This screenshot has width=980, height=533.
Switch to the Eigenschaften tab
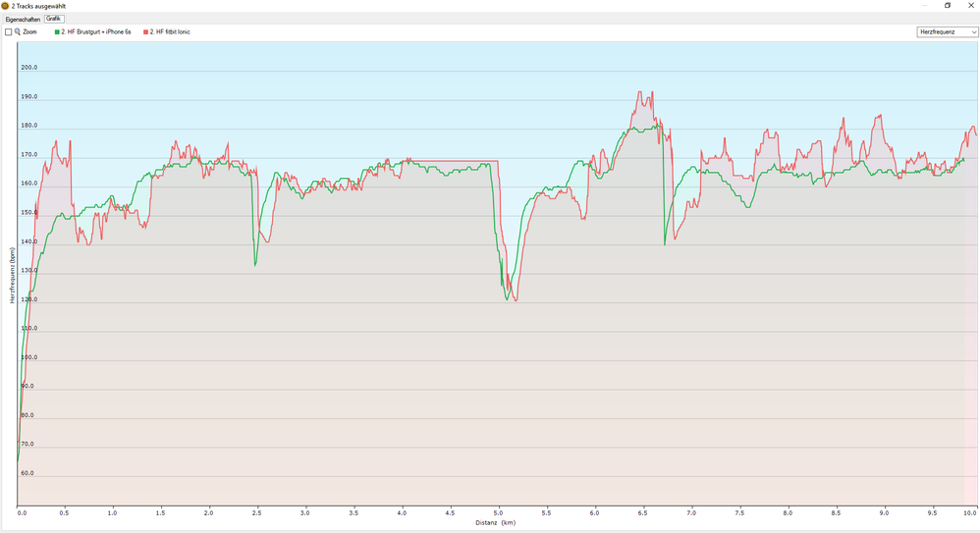[x=23, y=19]
